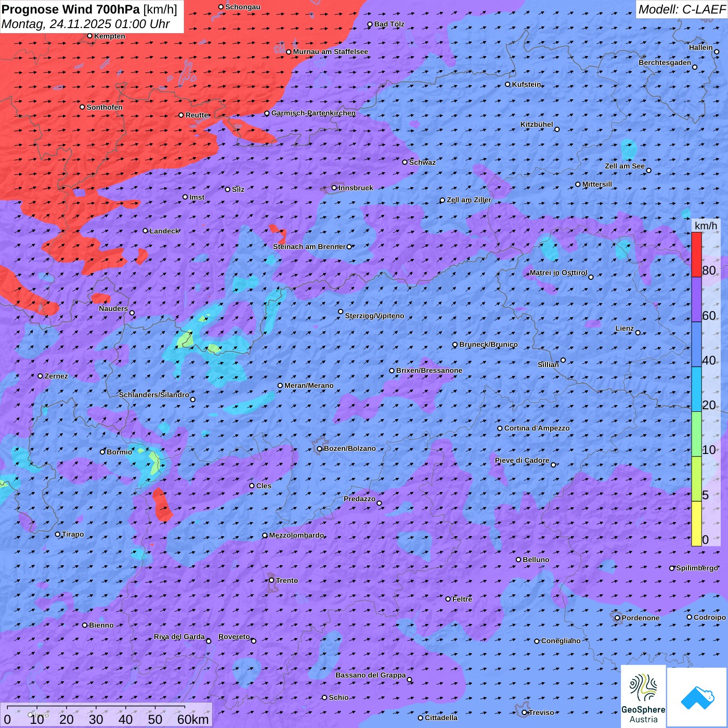Click the GeoSphere Austria logo
728x728 pixels.
(643, 696)
